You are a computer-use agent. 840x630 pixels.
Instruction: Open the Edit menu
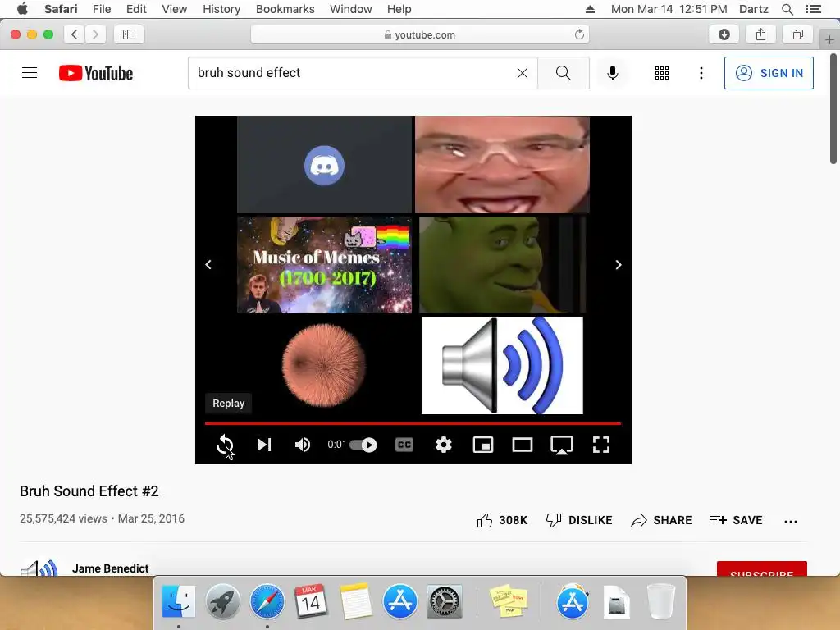[x=136, y=9]
